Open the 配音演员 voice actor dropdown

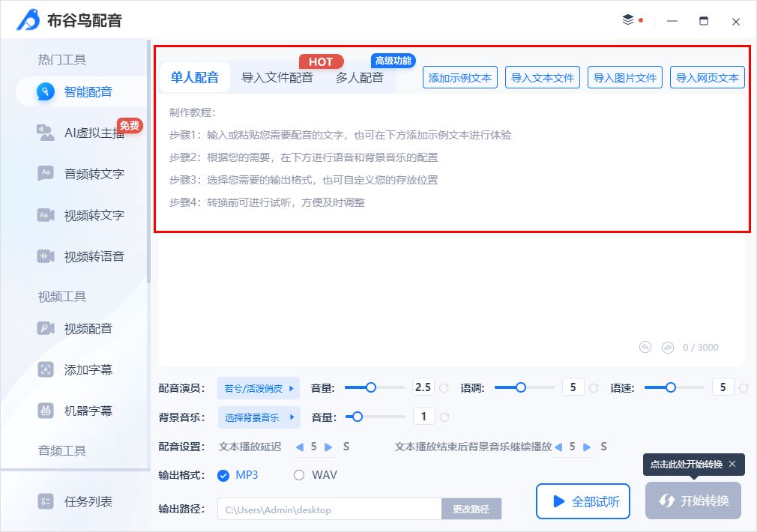click(259, 388)
